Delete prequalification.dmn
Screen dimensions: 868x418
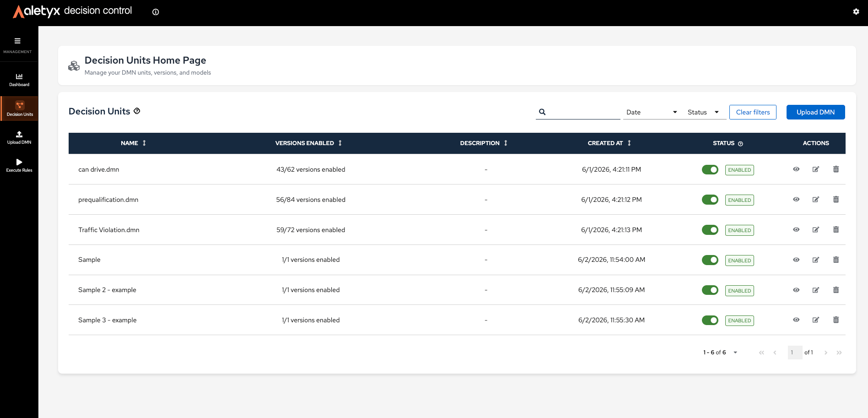(836, 200)
